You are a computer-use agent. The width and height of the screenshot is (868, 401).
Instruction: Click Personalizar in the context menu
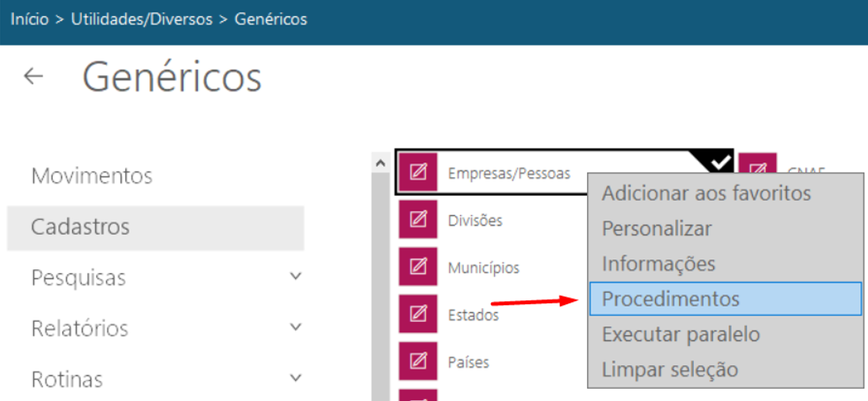657,228
